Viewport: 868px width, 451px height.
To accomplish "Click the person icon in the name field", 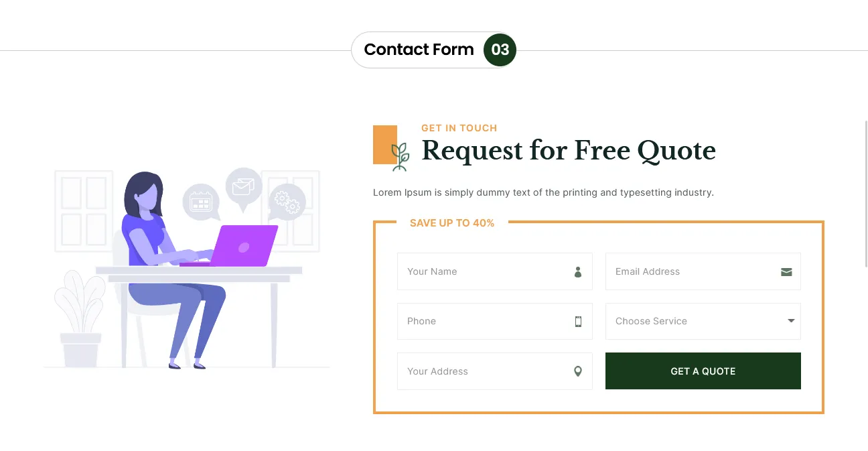I will (578, 272).
